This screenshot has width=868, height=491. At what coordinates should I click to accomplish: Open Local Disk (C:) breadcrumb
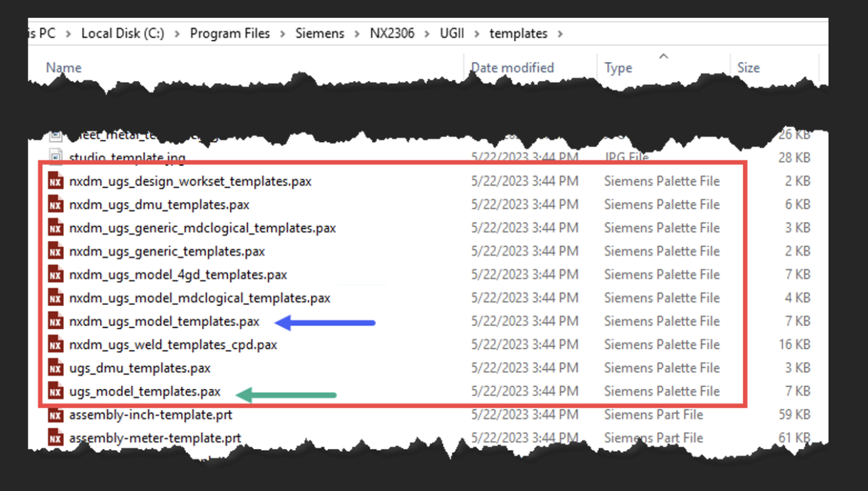(x=123, y=34)
